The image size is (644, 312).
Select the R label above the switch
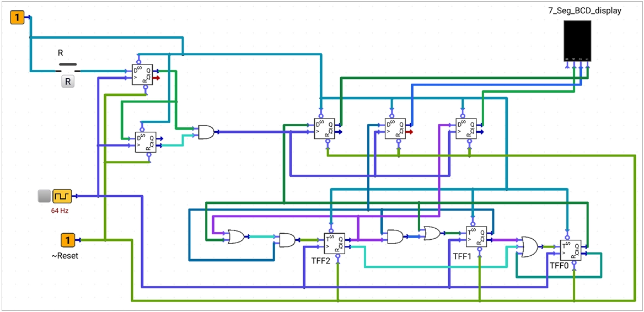click(x=61, y=53)
